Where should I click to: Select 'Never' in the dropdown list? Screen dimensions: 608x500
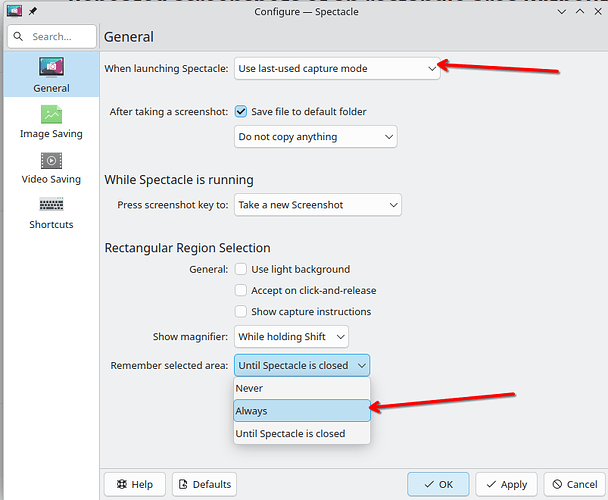[x=302, y=388]
